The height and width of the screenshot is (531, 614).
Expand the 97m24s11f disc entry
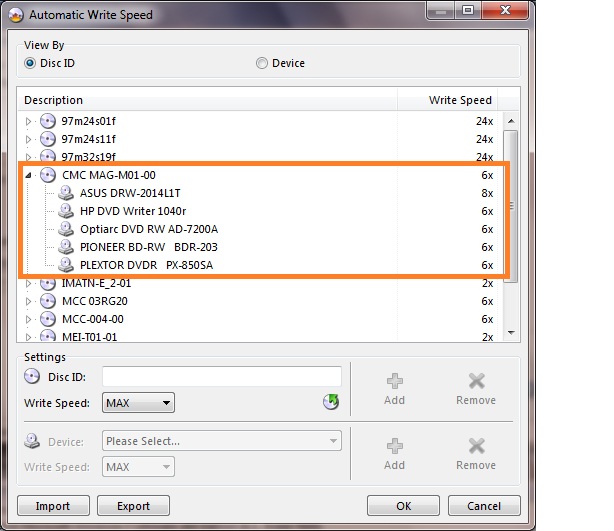click(28, 139)
